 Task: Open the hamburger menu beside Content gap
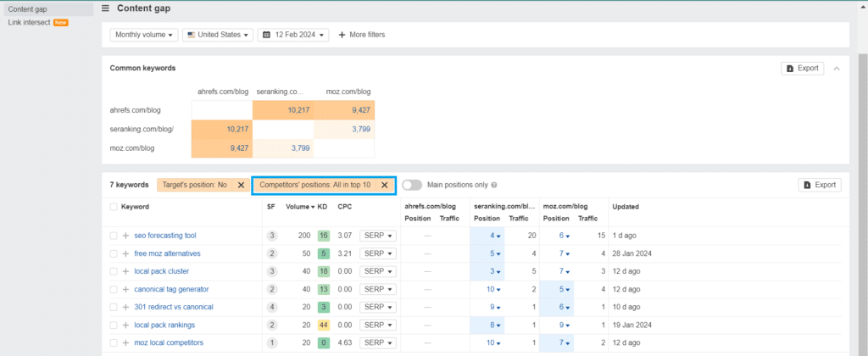click(106, 8)
